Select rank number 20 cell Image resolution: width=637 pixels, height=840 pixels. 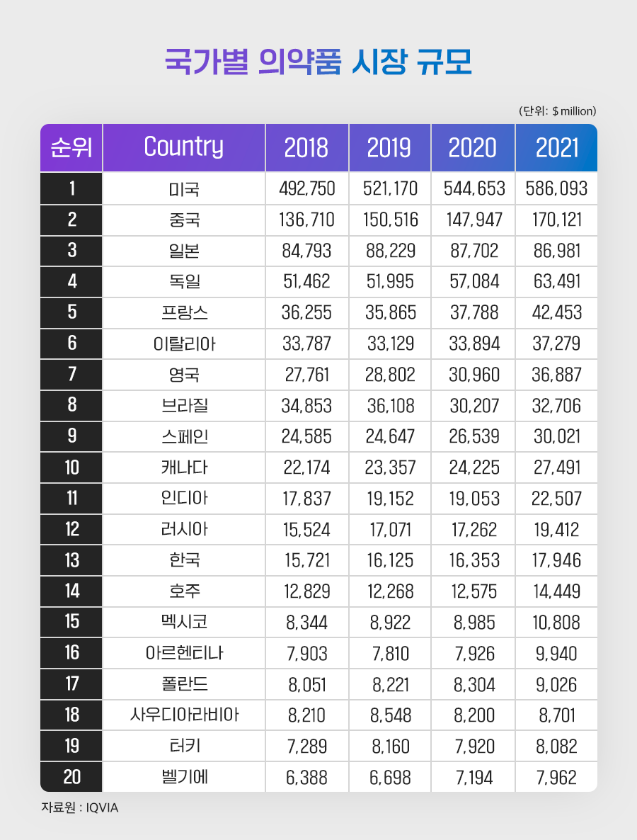pyautogui.click(x=71, y=777)
